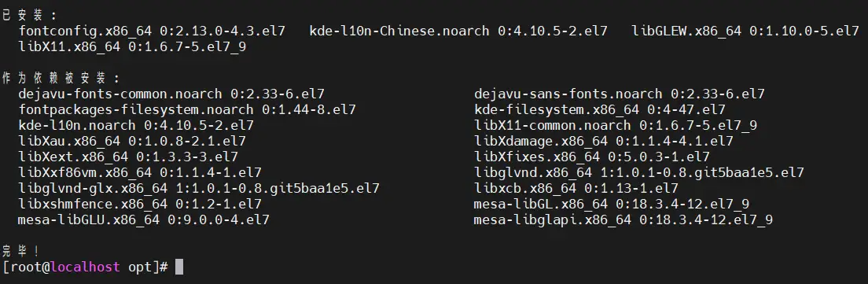Click the libxcb.x86_64 entry

tap(576, 188)
